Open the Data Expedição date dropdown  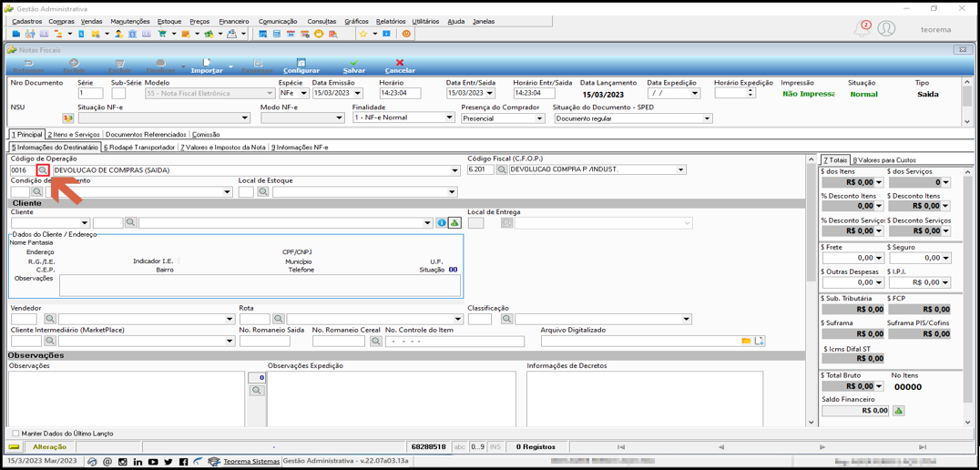695,93
